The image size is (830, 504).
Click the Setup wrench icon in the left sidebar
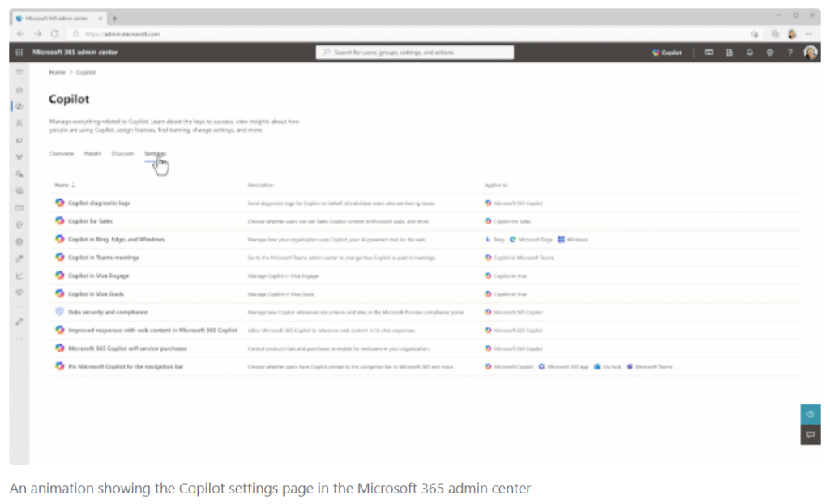click(x=19, y=258)
